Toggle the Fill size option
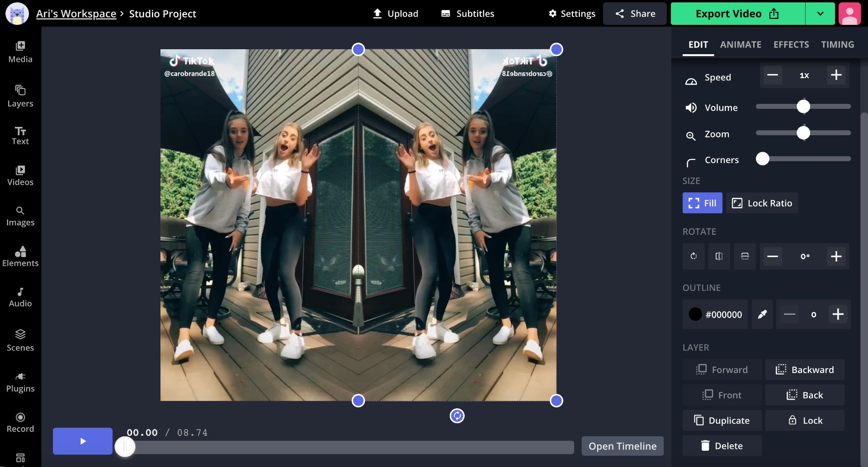The image size is (868, 467). tap(702, 203)
